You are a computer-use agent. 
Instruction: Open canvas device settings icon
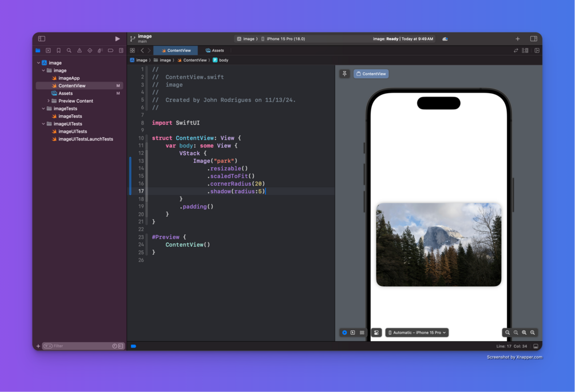[376, 333]
